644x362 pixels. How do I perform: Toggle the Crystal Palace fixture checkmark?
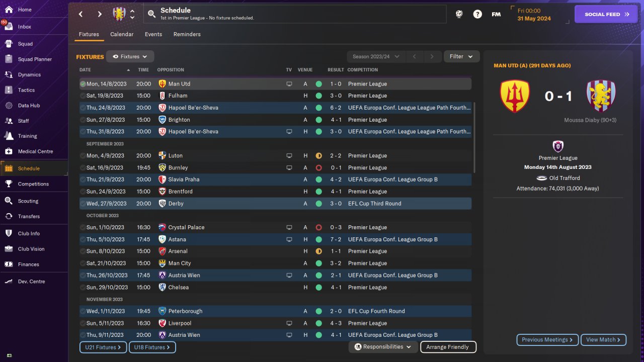click(x=83, y=227)
